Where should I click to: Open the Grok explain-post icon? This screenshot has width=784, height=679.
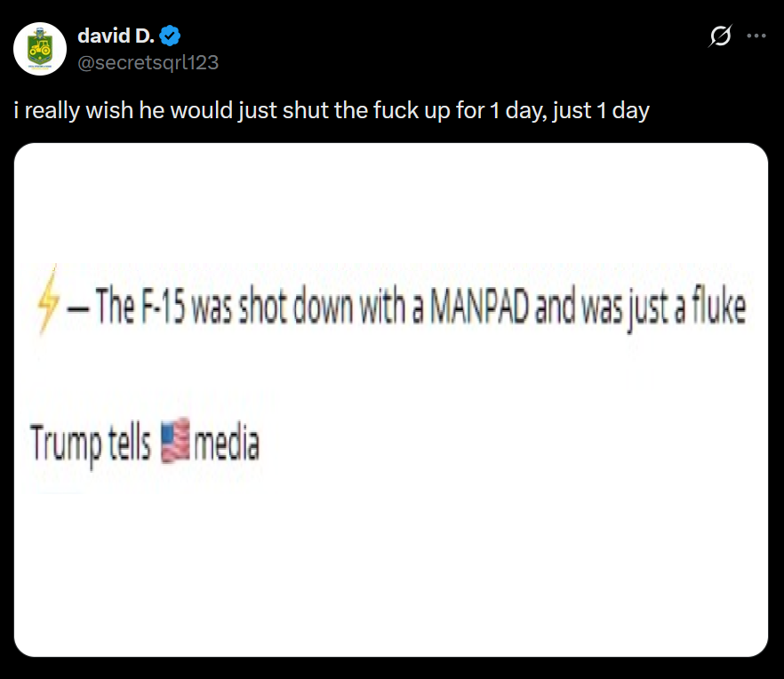click(721, 36)
